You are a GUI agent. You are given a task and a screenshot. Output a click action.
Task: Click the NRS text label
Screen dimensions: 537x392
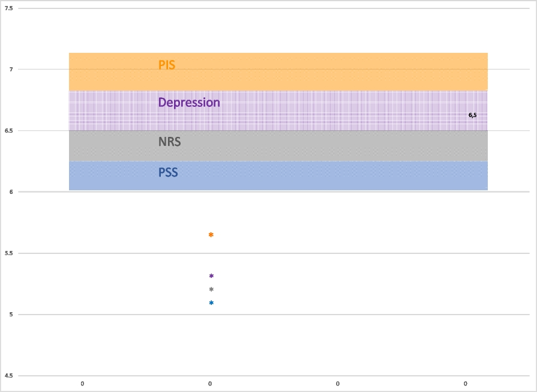[x=169, y=142]
